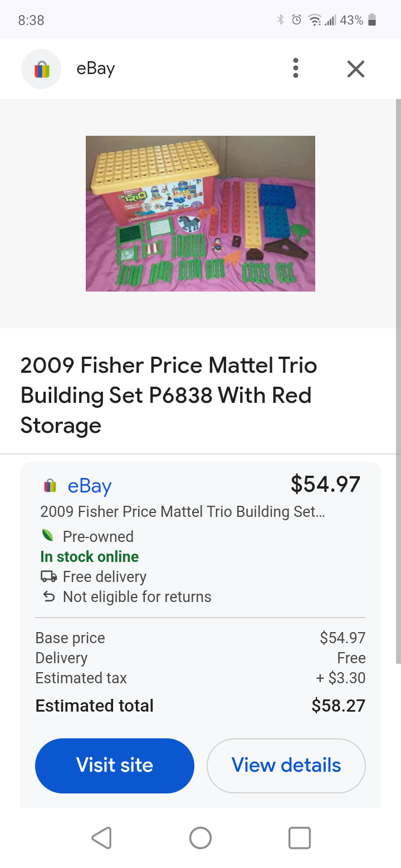Viewport: 401px width, 868px height.
Task: Tap the In stock online label
Action: coord(90,556)
